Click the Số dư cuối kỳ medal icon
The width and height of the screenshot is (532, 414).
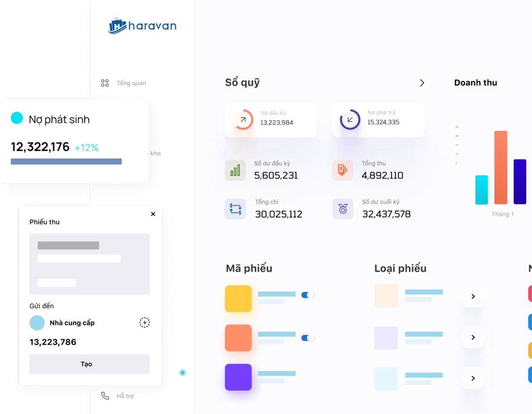click(x=343, y=209)
